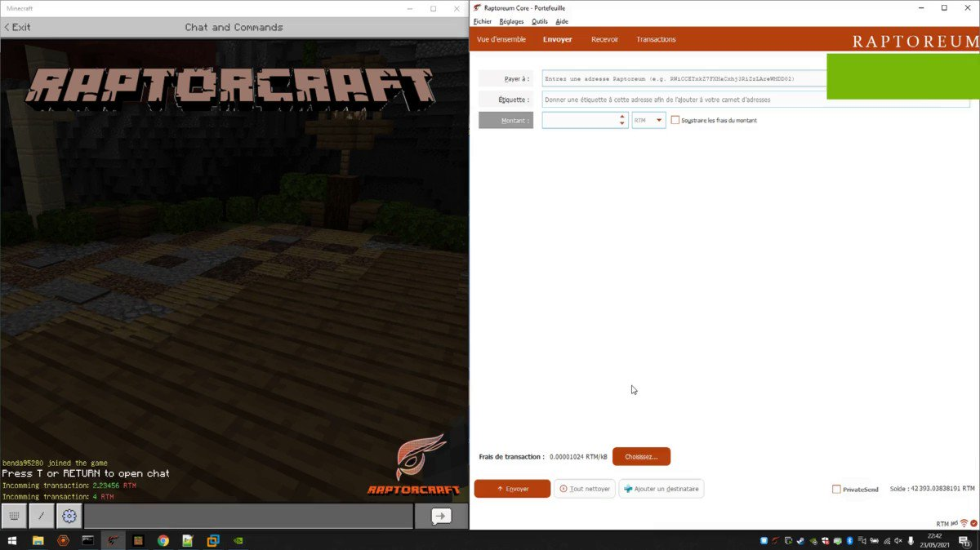The width and height of the screenshot is (980, 550).
Task: Click the Exit back arrow in Minecraft
Action: (17, 27)
